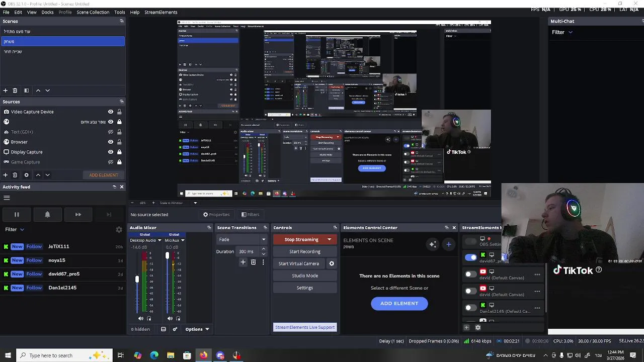
Task: Open scene filters icon in Scenes toolbar
Action: 26,90
